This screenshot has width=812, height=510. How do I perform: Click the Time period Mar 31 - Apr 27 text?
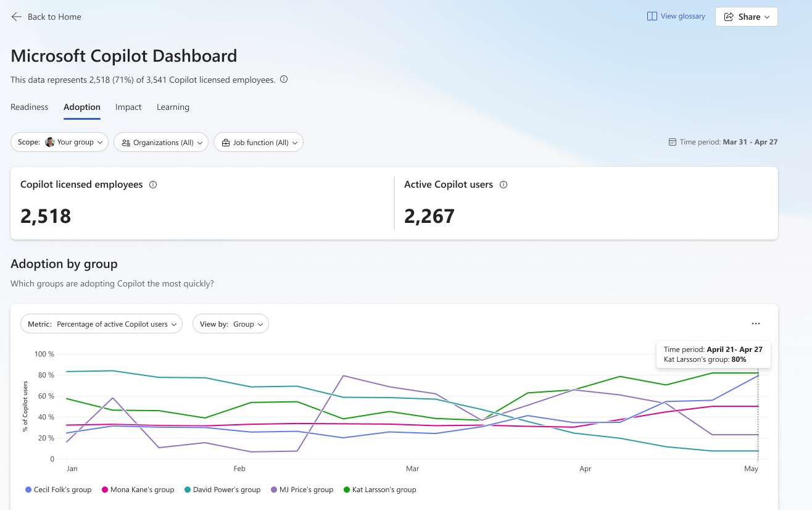[729, 142]
